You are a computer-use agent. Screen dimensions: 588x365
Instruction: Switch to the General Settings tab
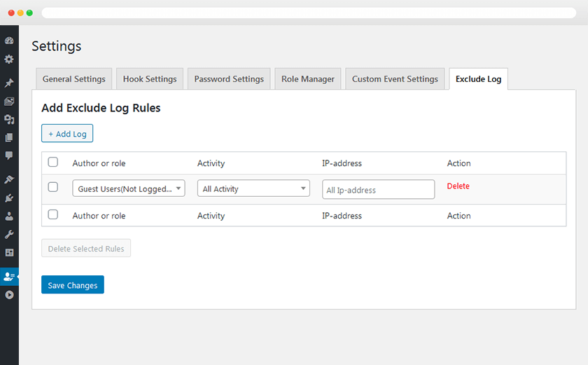[x=73, y=79]
